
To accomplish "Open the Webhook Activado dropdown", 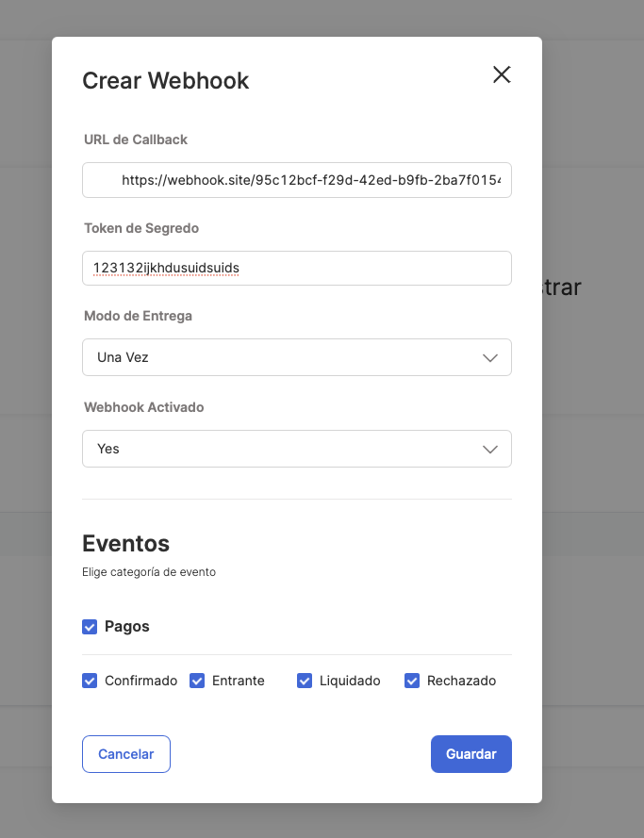I will point(297,449).
